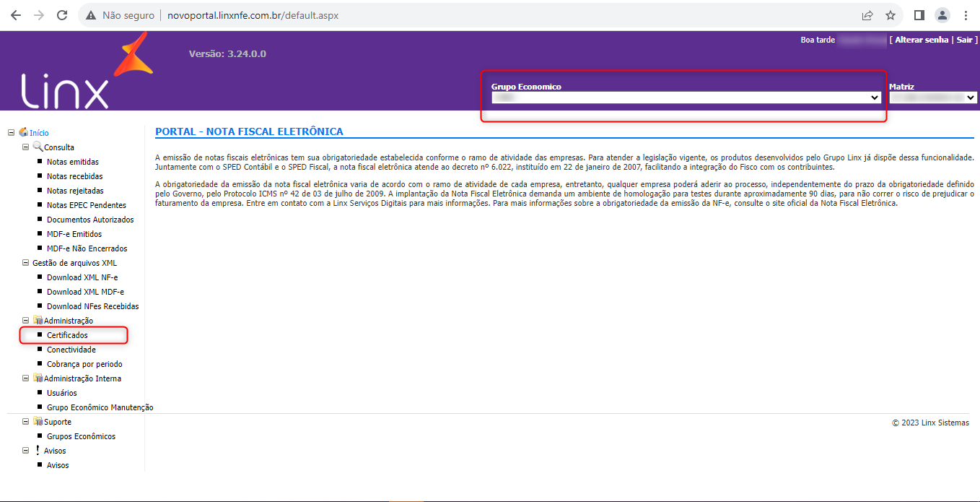Collapse the Administração Interna tree node

tap(25, 378)
